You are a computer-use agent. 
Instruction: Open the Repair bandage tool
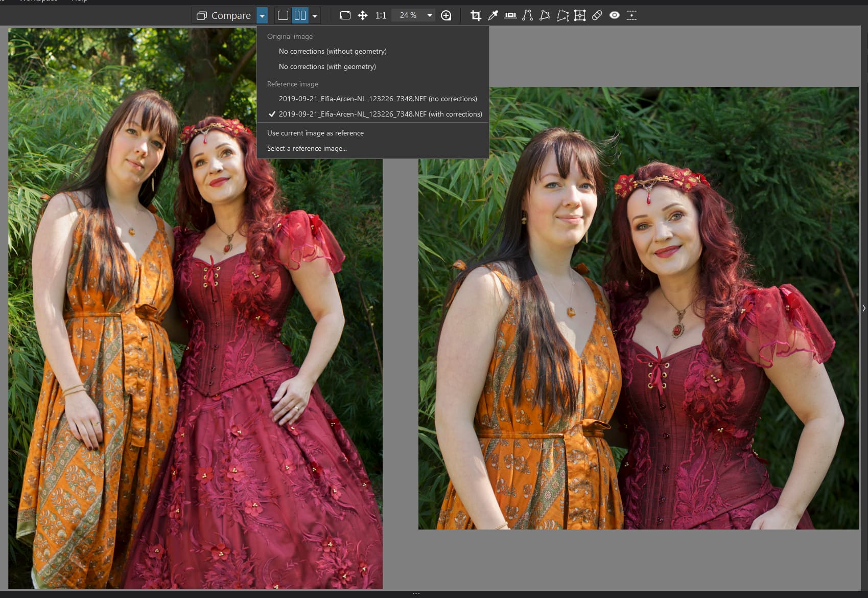[597, 15]
